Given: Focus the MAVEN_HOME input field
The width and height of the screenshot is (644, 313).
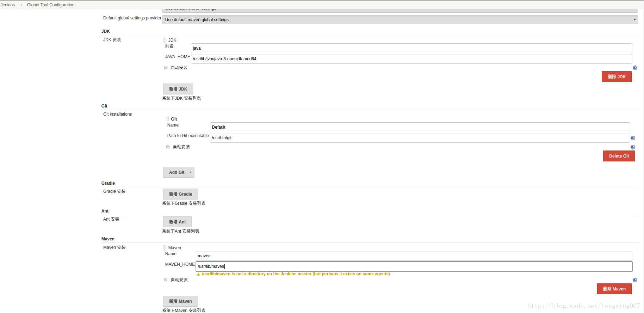Looking at the screenshot, I should [x=414, y=266].
